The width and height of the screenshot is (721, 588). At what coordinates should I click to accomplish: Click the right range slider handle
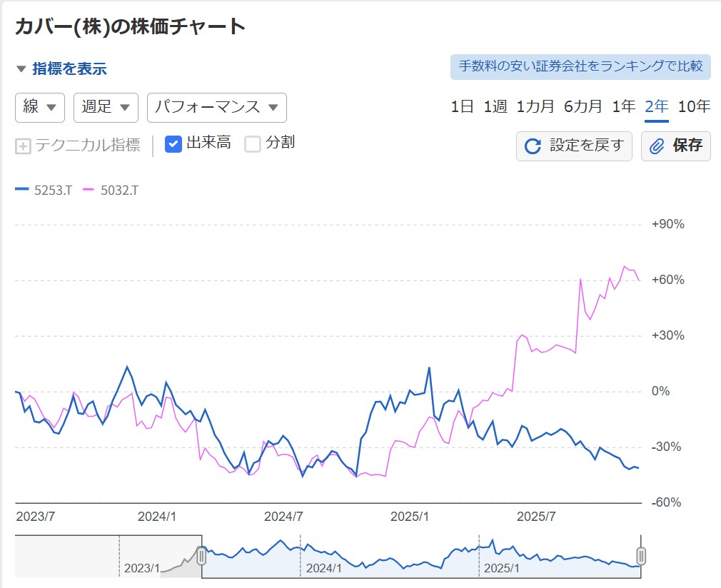point(641,555)
